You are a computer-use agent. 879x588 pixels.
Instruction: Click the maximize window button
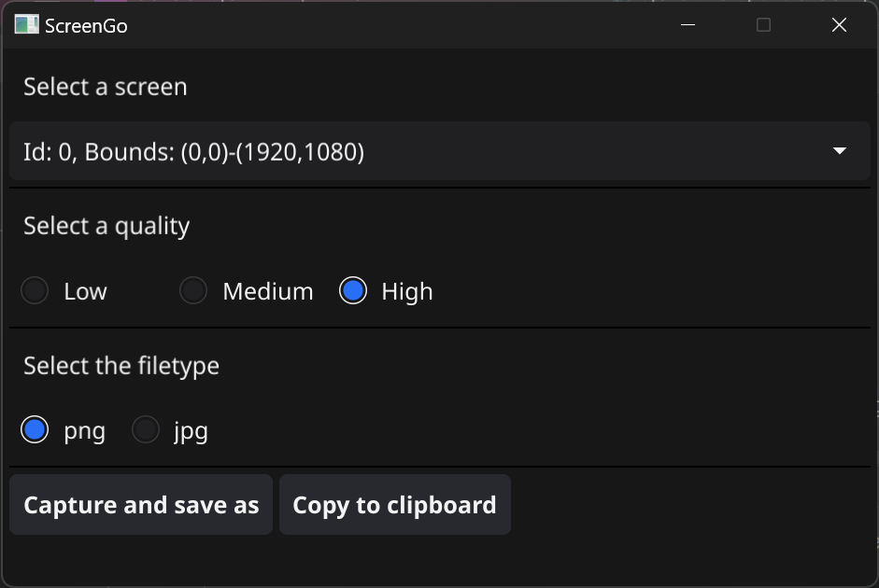coord(763,25)
